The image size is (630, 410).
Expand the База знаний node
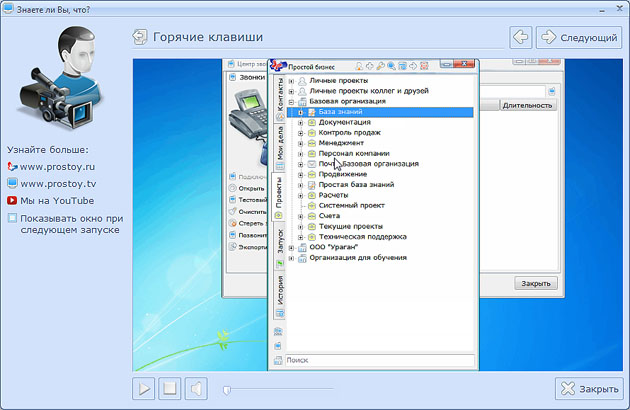pyautogui.click(x=301, y=113)
